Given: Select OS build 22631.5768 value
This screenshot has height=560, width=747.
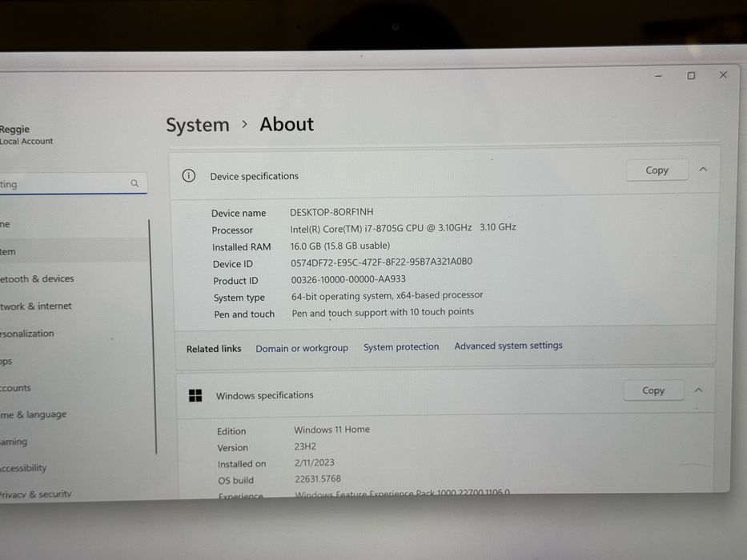Looking at the screenshot, I should [x=318, y=478].
